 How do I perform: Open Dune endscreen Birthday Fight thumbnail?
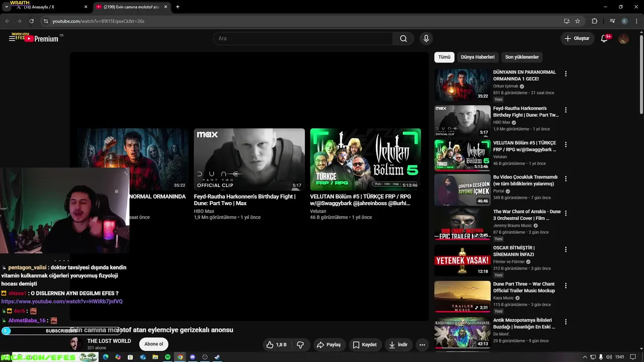250,159
